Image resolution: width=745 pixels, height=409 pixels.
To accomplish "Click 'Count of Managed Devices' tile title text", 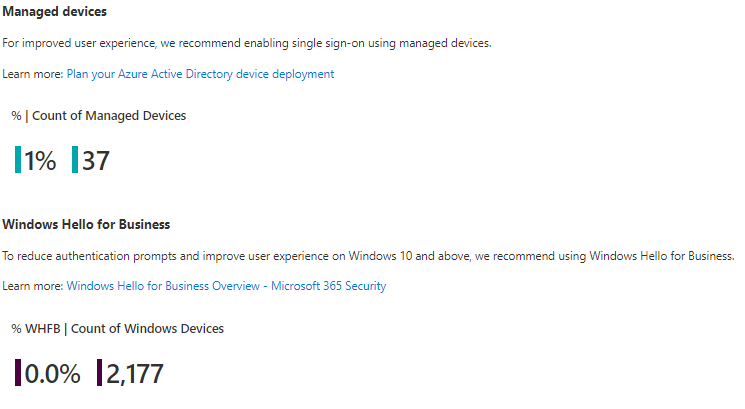I will coord(109,116).
